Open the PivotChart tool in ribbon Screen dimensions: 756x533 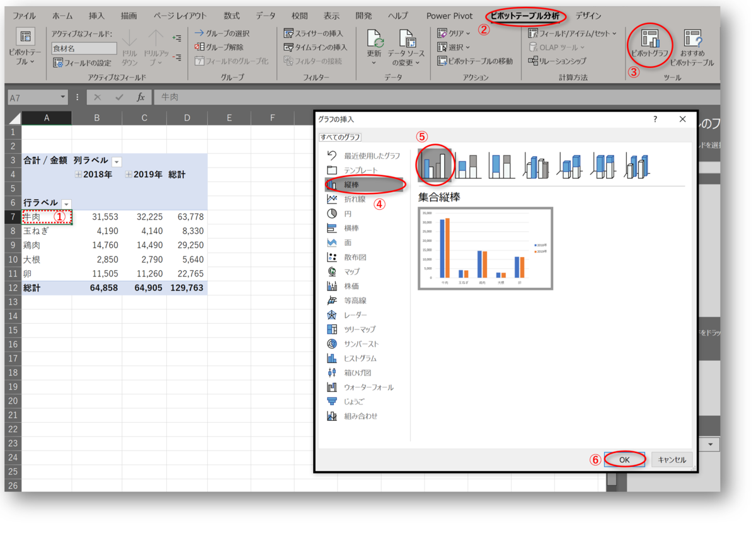[650, 44]
